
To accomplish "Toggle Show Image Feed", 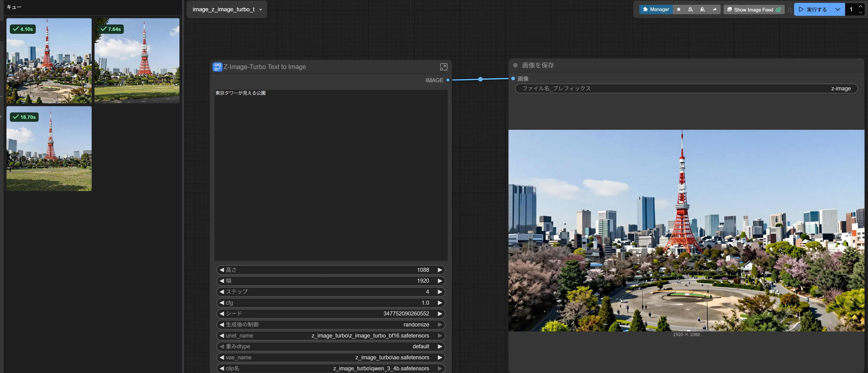I will click(x=753, y=10).
